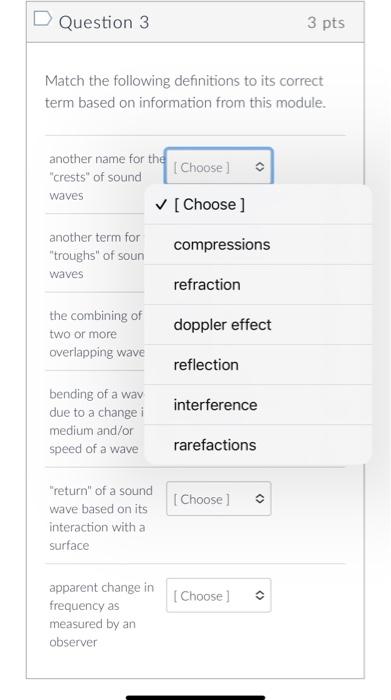Select 'reflection' from the options list

[x=258, y=365]
